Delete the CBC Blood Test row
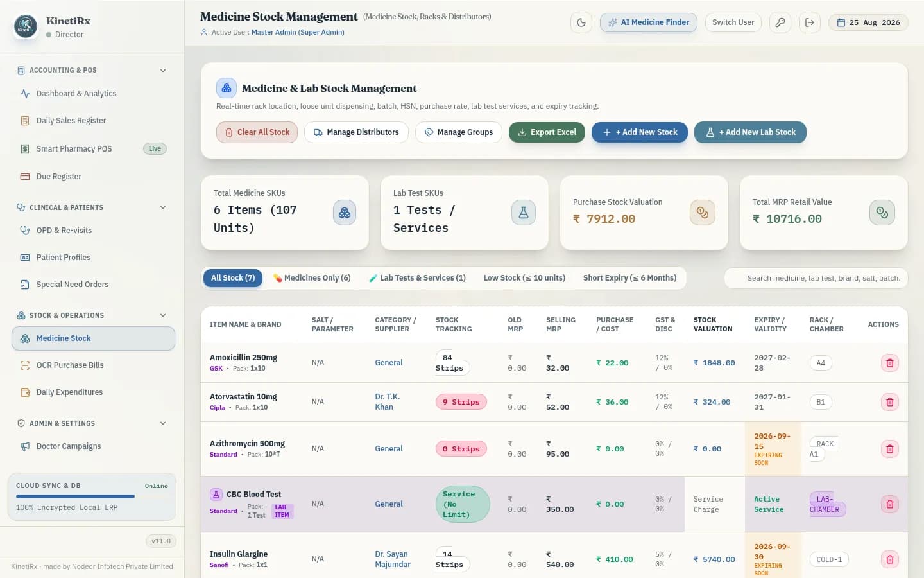The image size is (924, 578). 890,504
